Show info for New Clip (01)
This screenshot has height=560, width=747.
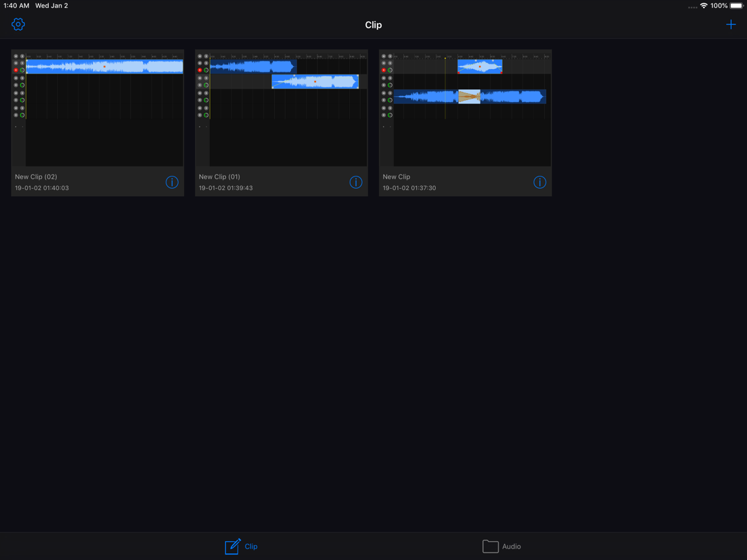(356, 182)
